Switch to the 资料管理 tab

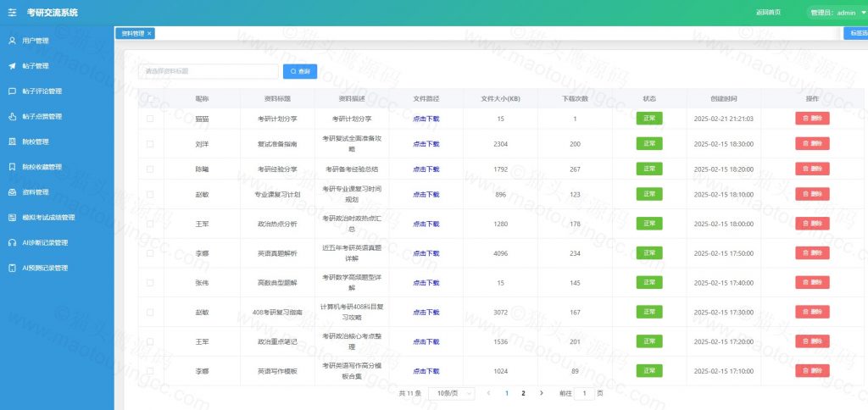133,34
